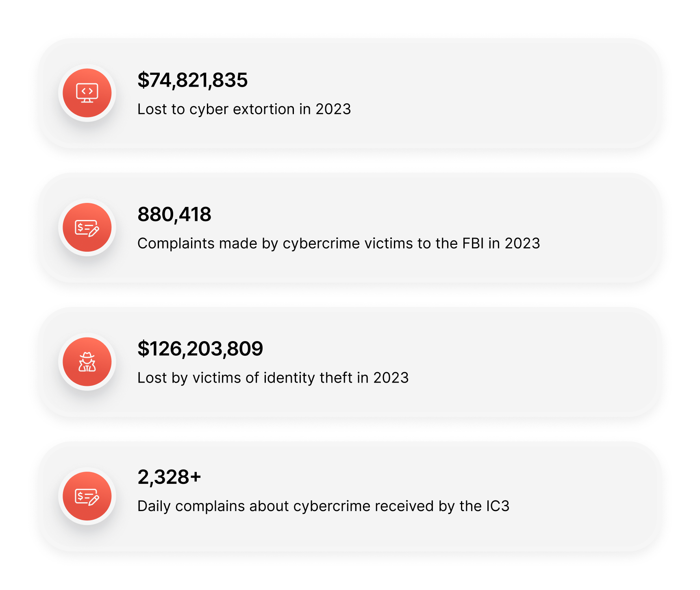
Task: Select the spy figure identity theft icon
Action: point(87,362)
